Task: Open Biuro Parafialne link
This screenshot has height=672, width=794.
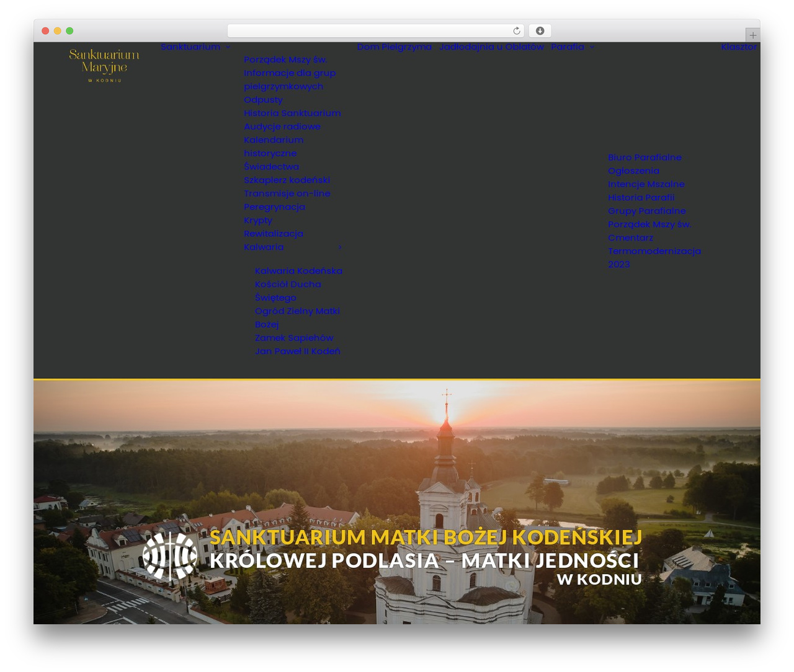Action: point(645,157)
